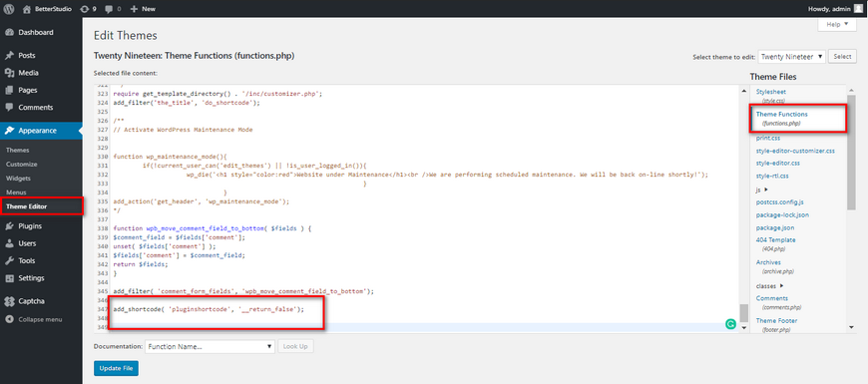Open the style-rtl.css file
Image resolution: width=868 pixels, height=384 pixels.
coord(771,176)
